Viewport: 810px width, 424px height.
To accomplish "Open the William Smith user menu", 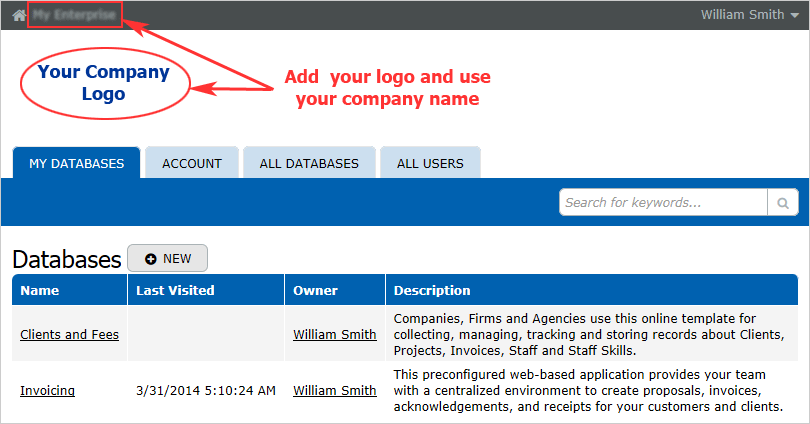I will pos(750,15).
